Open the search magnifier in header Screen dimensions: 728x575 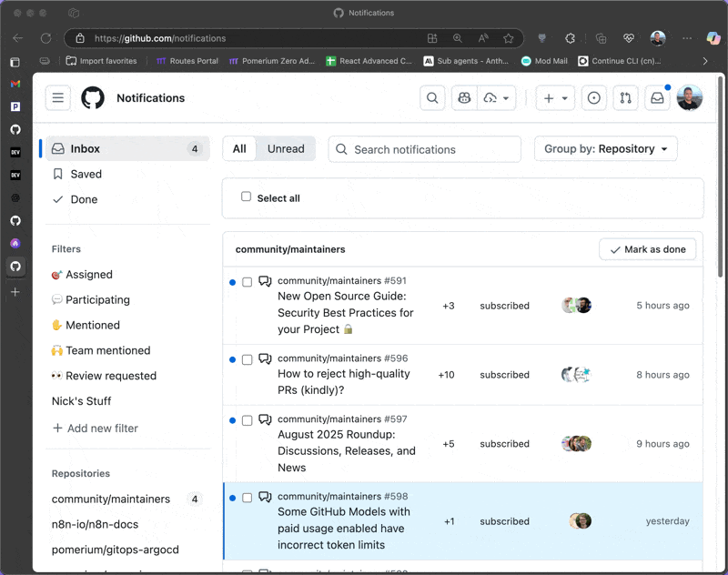point(433,98)
